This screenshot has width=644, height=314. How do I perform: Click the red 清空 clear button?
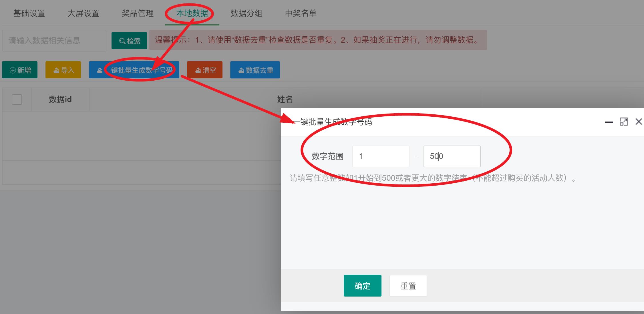(x=205, y=70)
